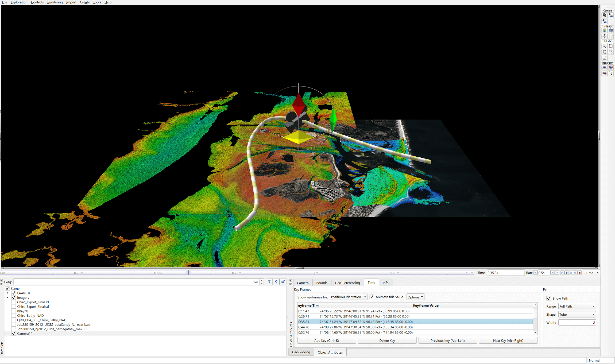Uncheck Animate this Value

(x=372, y=297)
